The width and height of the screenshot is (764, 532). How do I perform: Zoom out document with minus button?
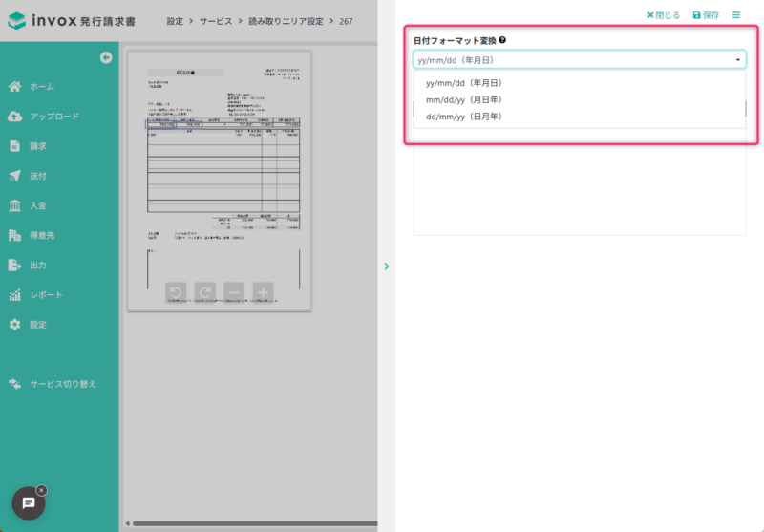pos(234,292)
